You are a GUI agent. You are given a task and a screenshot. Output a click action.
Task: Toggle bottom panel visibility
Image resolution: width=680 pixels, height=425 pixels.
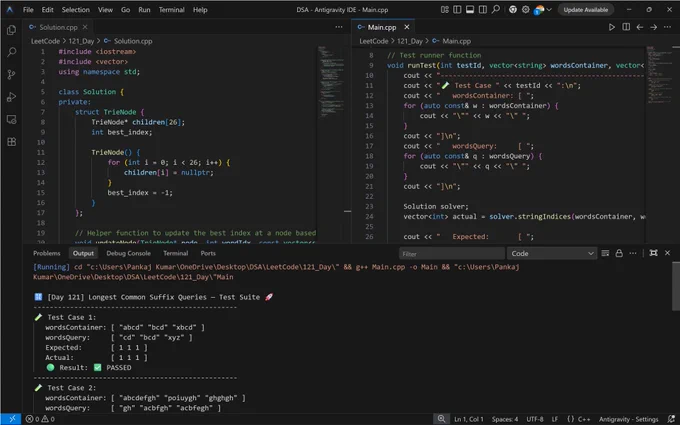(470, 10)
